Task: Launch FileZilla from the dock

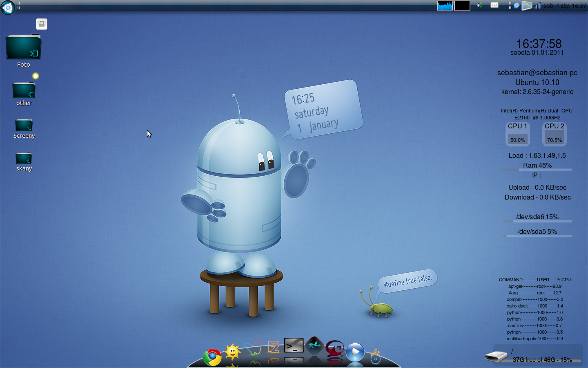Action: pos(274,347)
